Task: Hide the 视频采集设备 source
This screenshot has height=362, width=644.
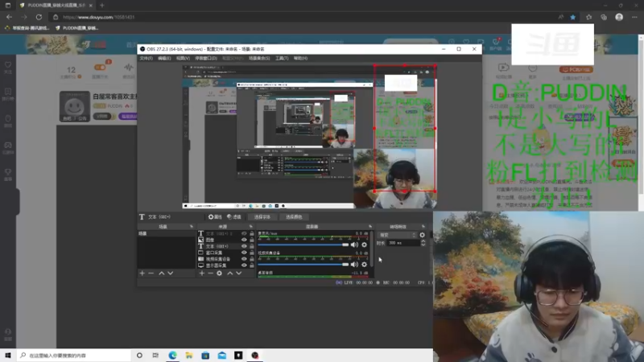Action: click(244, 259)
